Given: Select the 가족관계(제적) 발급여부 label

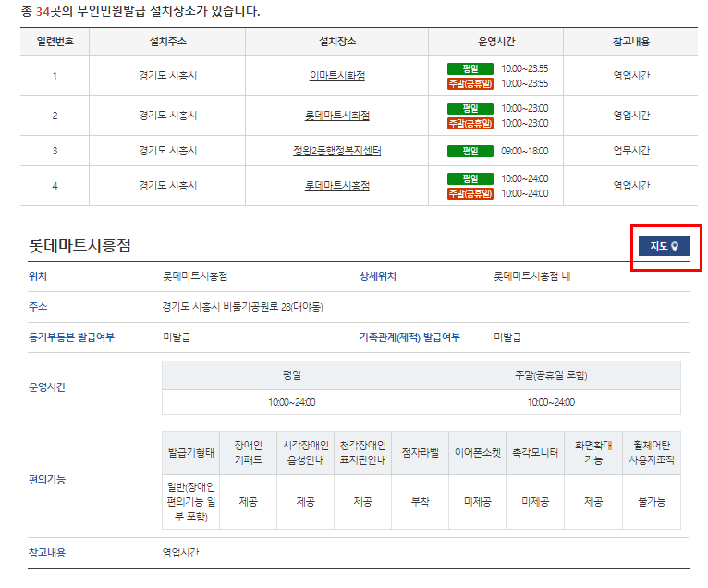Looking at the screenshot, I should point(409,337).
